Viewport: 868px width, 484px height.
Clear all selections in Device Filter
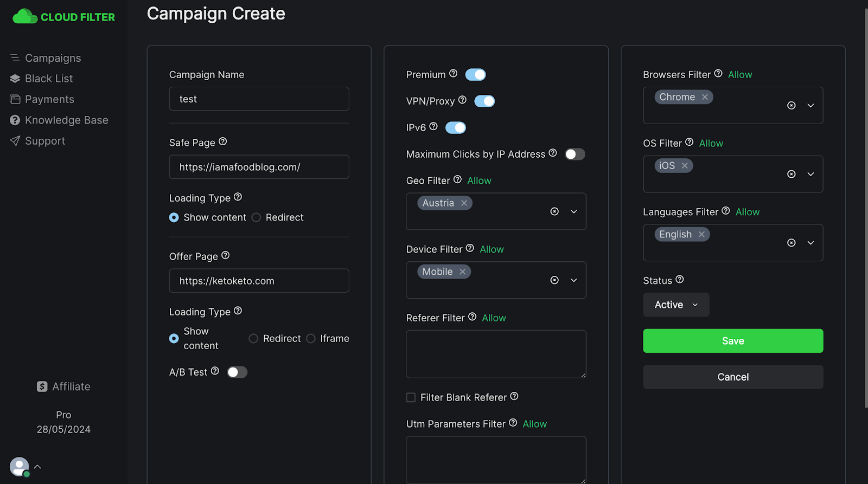click(x=554, y=280)
